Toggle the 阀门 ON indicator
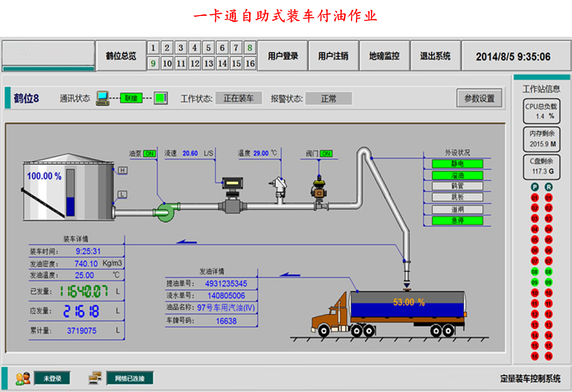The image size is (572, 392). click(326, 154)
